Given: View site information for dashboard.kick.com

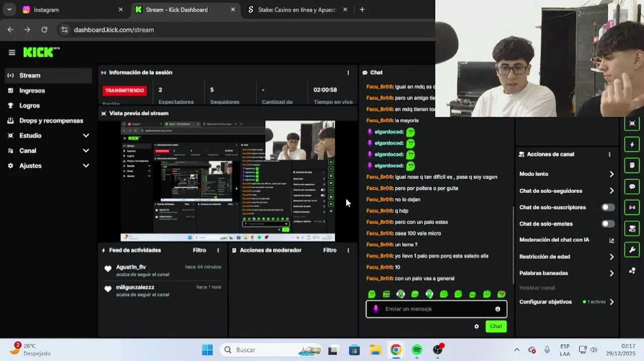Looking at the screenshot, I should [x=64, y=30].
